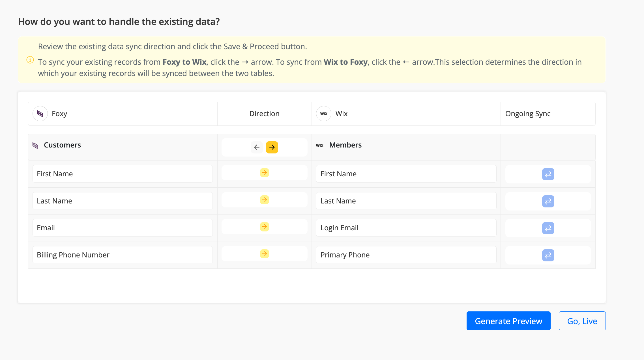Select the Login Email field
The height and width of the screenshot is (360, 644).
406,228
